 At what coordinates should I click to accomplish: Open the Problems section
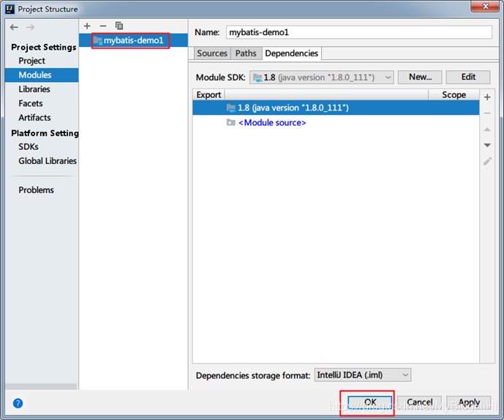37,190
